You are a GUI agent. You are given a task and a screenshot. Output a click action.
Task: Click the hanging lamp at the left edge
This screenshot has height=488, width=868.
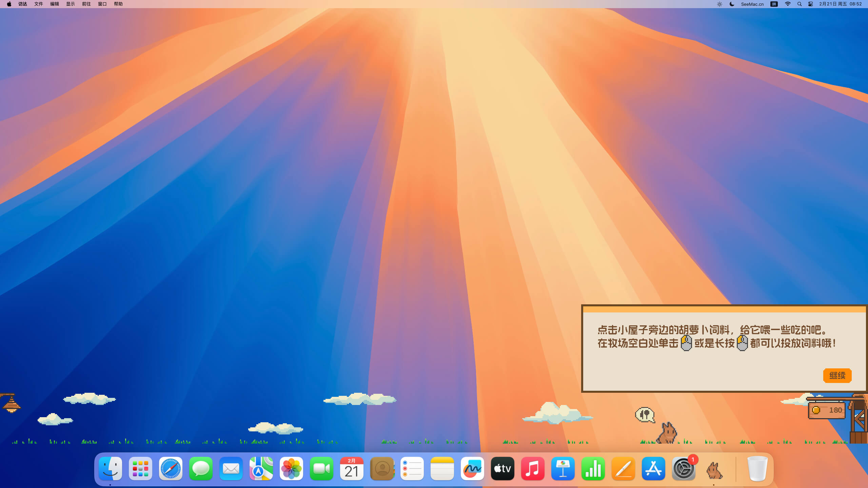click(x=11, y=403)
